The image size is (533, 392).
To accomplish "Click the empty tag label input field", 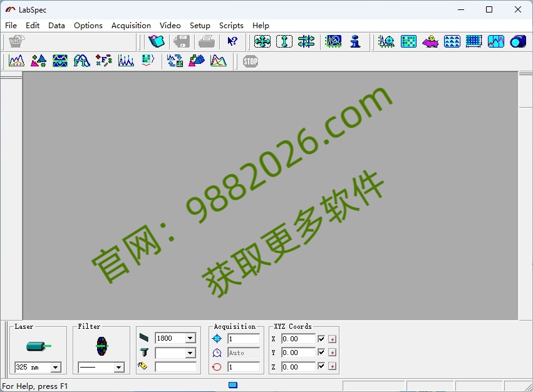I will (x=175, y=367).
